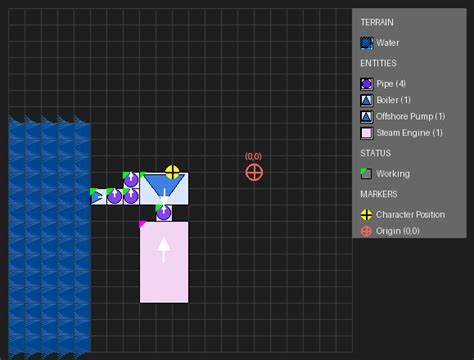Click the 'Pipe (4)' legend label
The width and height of the screenshot is (474, 360).
pos(391,84)
